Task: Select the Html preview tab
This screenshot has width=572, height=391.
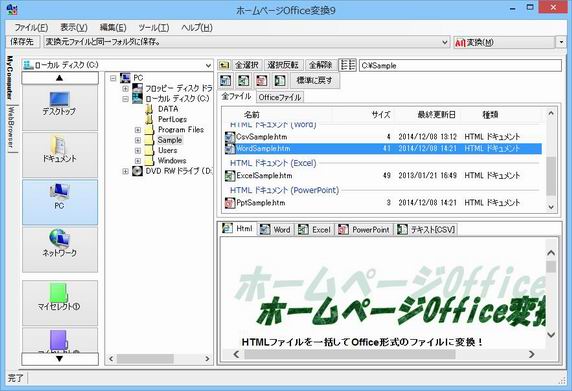Action: pyautogui.click(x=238, y=229)
